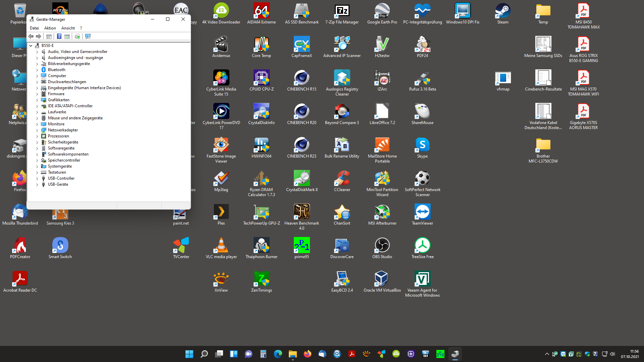Expand the USB-Controller category
Image resolution: width=644 pixels, height=362 pixels.
point(37,178)
